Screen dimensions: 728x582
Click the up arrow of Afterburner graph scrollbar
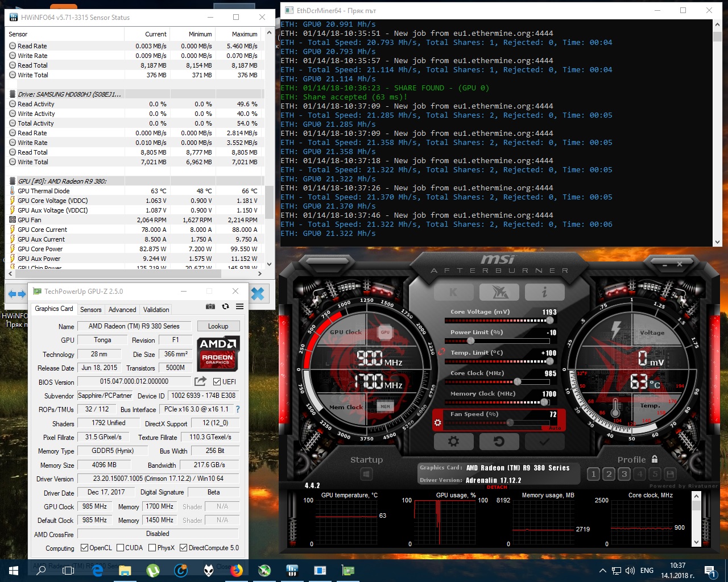coord(696,497)
